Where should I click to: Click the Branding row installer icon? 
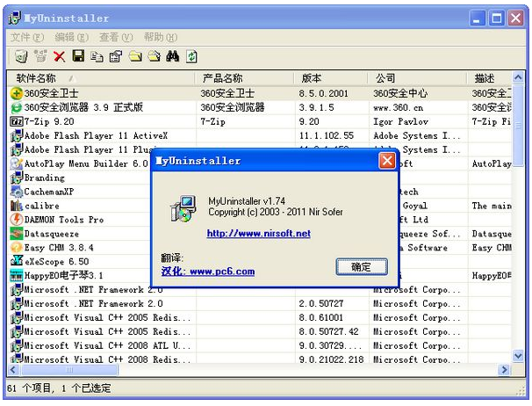point(17,178)
